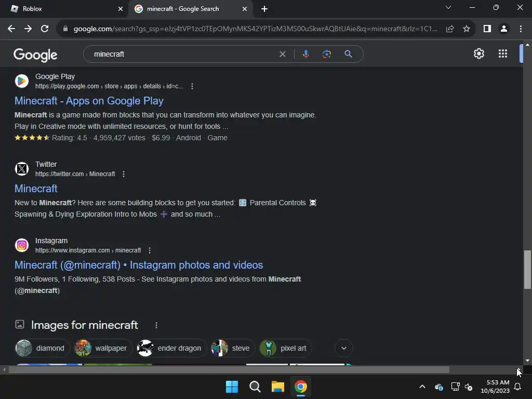
Task: Open Twitter result options menu
Action: click(124, 174)
